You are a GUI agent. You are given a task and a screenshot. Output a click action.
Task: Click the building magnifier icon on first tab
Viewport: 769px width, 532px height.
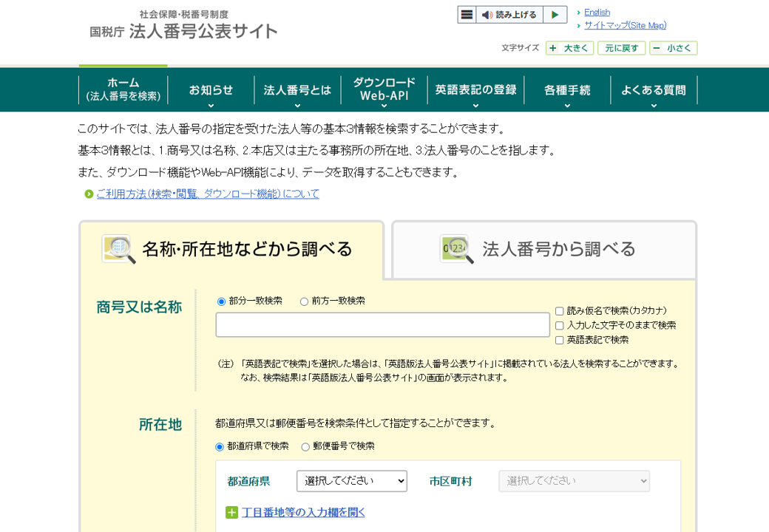tap(118, 249)
